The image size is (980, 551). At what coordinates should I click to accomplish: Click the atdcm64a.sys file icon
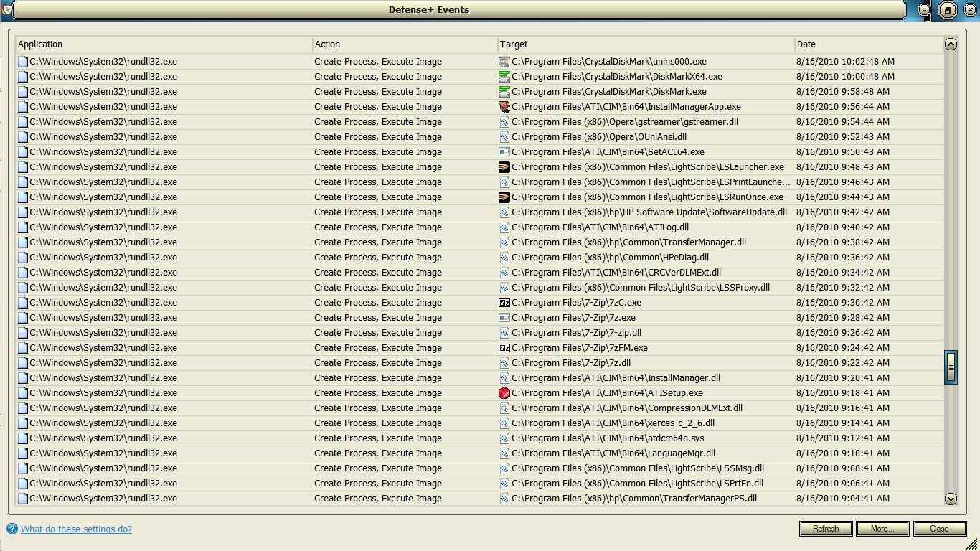pos(504,438)
